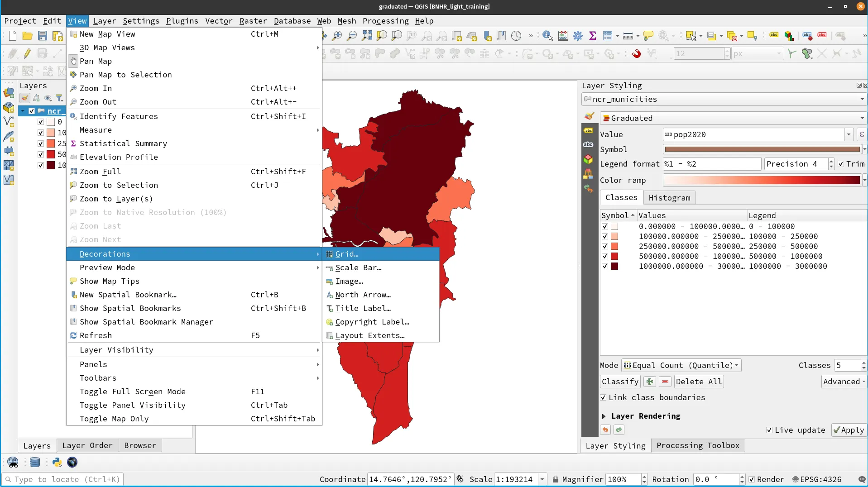Click the Open Field Calculator icon
Screen dimensions: 868x487
click(x=563, y=36)
